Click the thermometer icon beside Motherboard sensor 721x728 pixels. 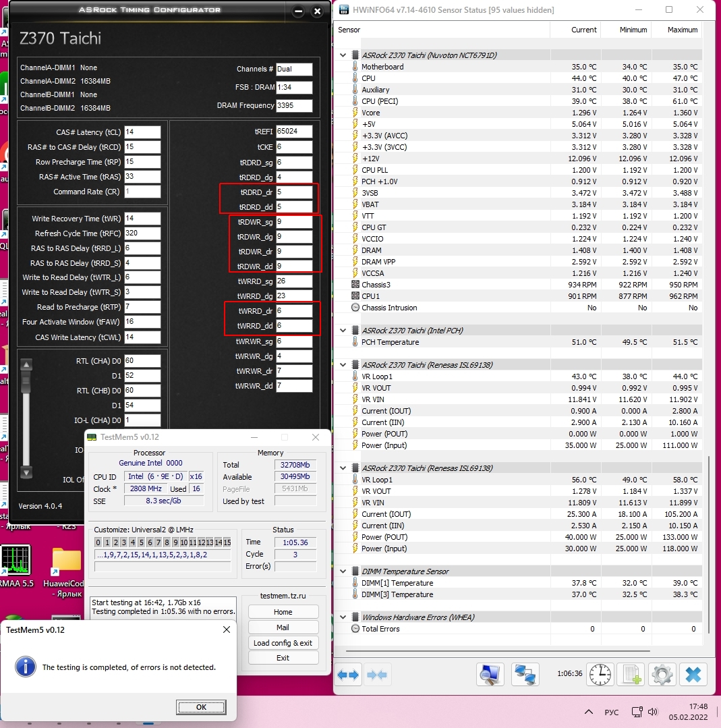point(355,66)
